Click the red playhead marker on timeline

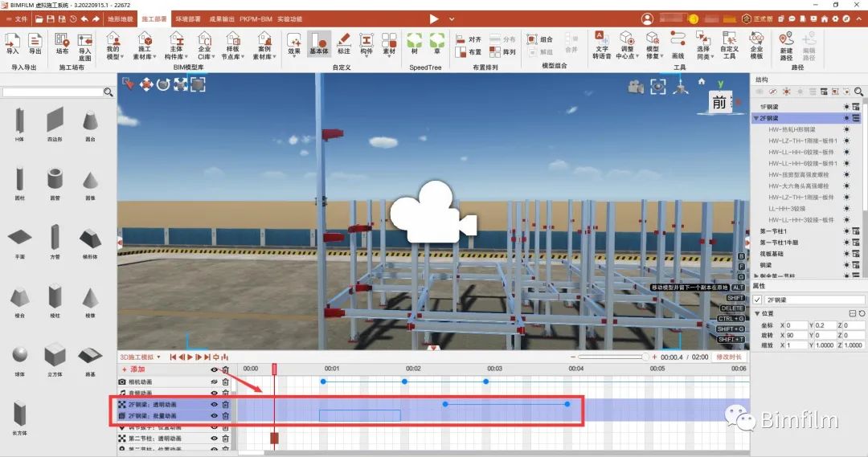[x=274, y=369]
